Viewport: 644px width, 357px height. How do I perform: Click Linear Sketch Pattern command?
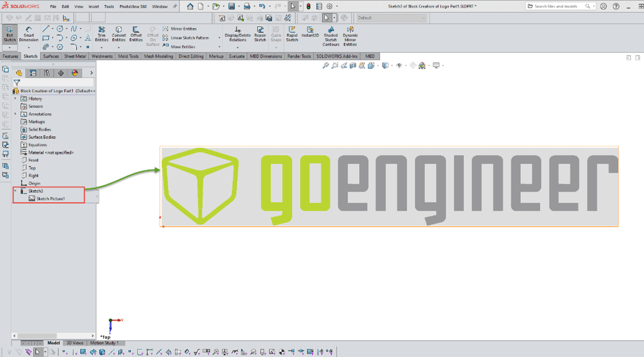pyautogui.click(x=189, y=38)
